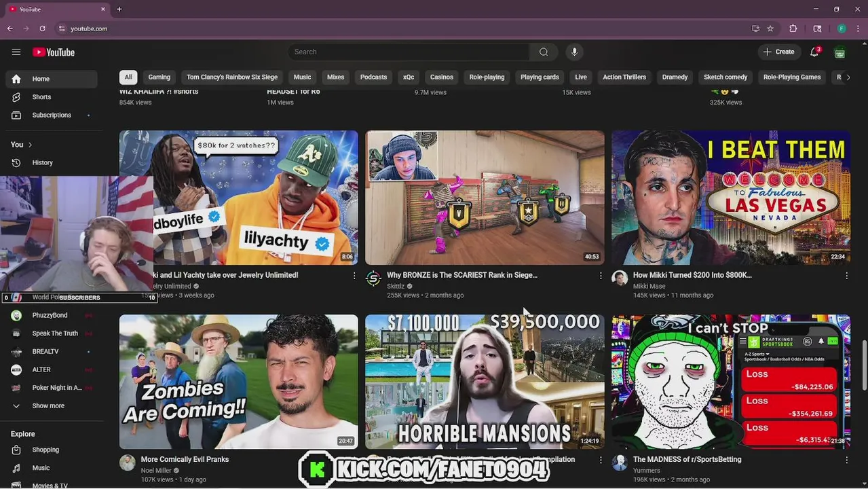Image resolution: width=868 pixels, height=489 pixels.
Task: Click Yummers channel avatar
Action: point(620,463)
